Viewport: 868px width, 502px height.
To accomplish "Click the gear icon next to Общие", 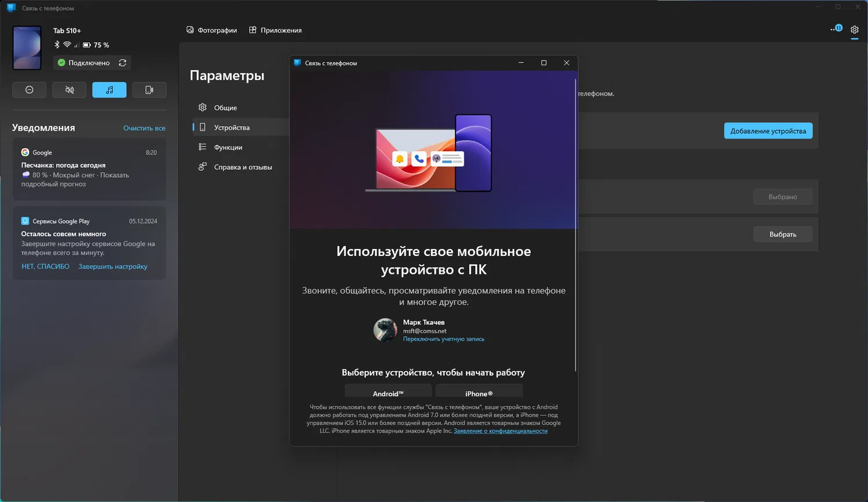I will [203, 107].
